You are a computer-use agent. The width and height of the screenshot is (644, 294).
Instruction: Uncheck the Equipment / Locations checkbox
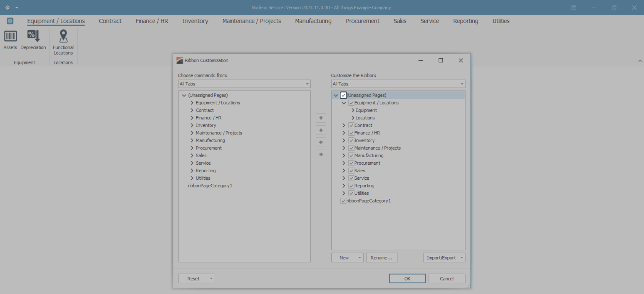pyautogui.click(x=352, y=103)
